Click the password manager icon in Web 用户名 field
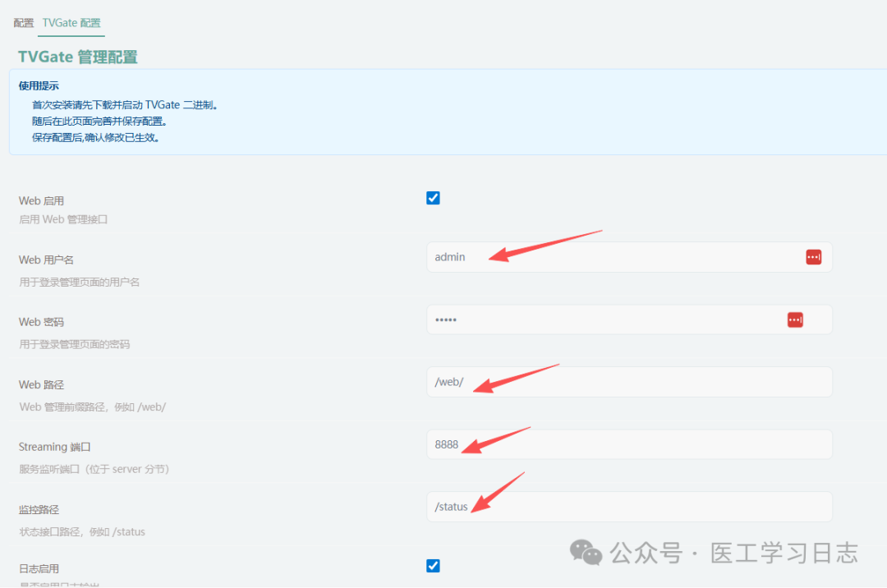 click(x=813, y=257)
